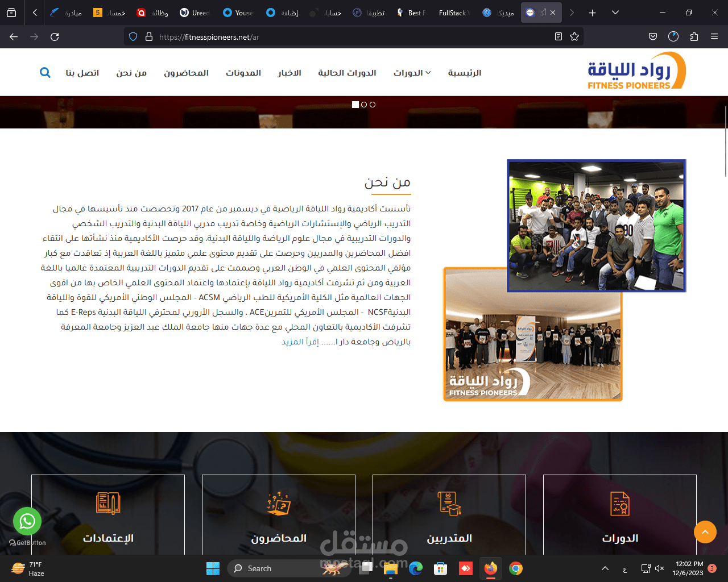The height and width of the screenshot is (582, 728).
Task: Open Windows Start menu
Action: 213,568
